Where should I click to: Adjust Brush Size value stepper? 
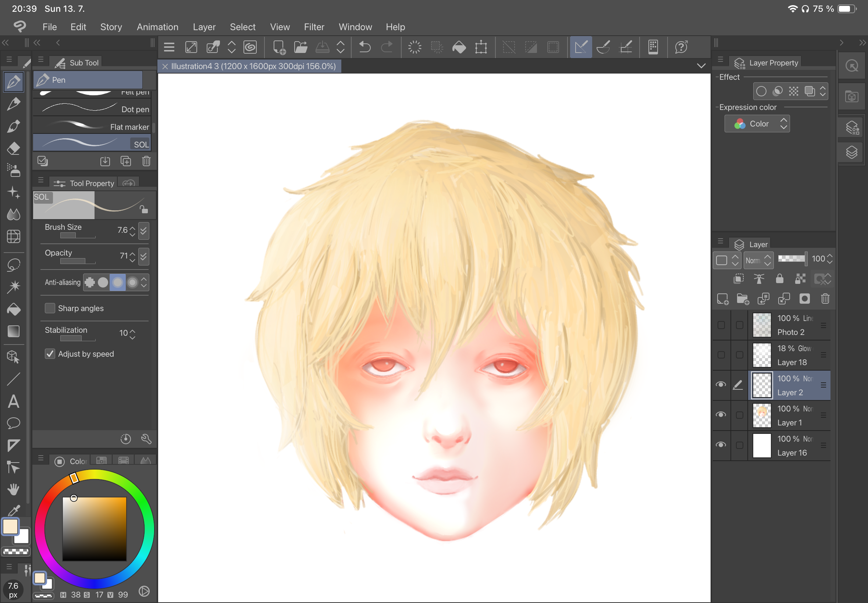pos(132,231)
